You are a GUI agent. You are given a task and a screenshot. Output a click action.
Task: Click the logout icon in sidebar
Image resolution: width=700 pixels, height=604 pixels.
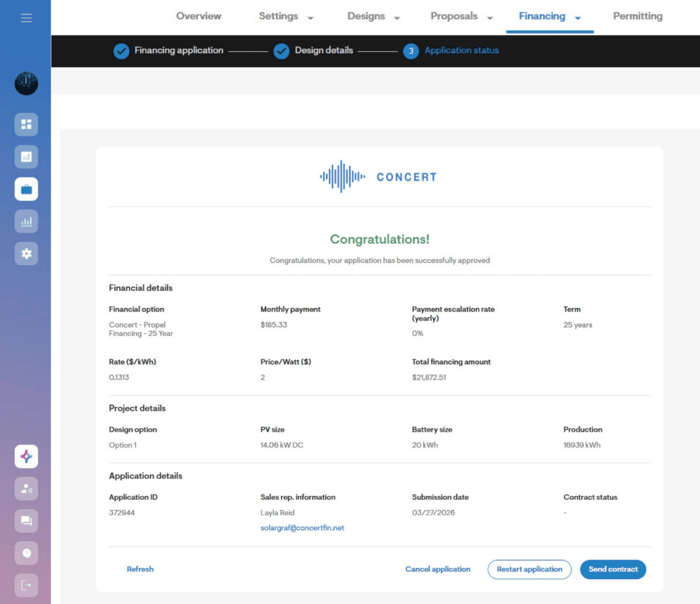pos(26,585)
